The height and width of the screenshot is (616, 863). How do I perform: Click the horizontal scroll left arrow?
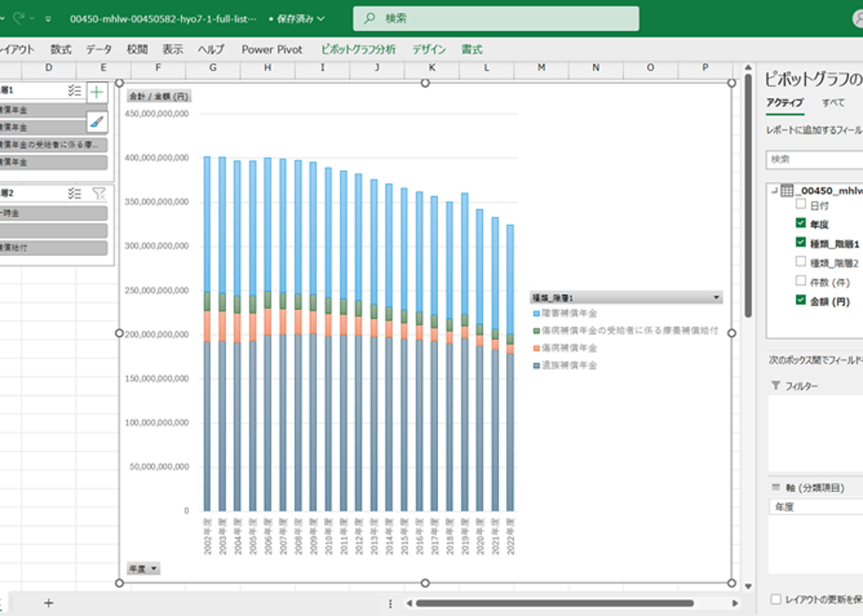click(409, 603)
